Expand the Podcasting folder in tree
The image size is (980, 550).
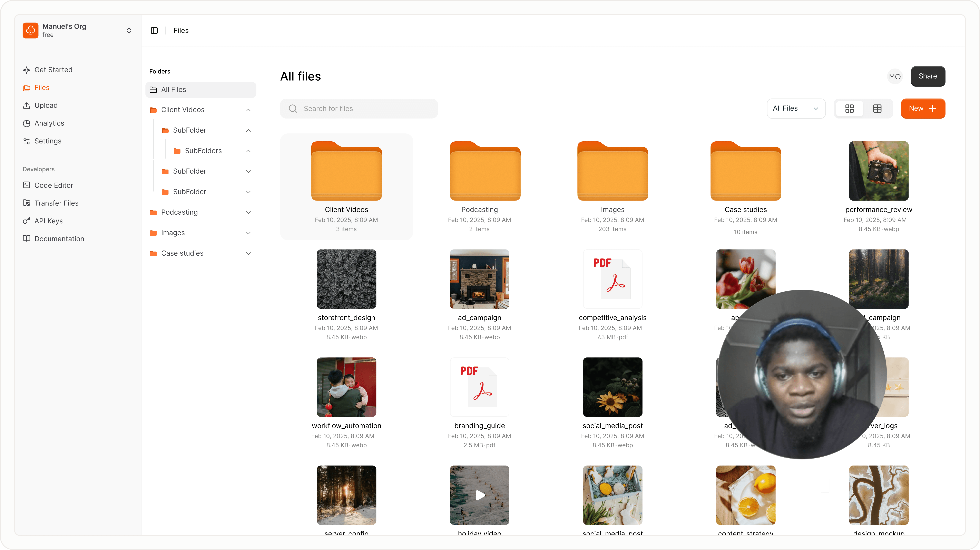point(248,213)
